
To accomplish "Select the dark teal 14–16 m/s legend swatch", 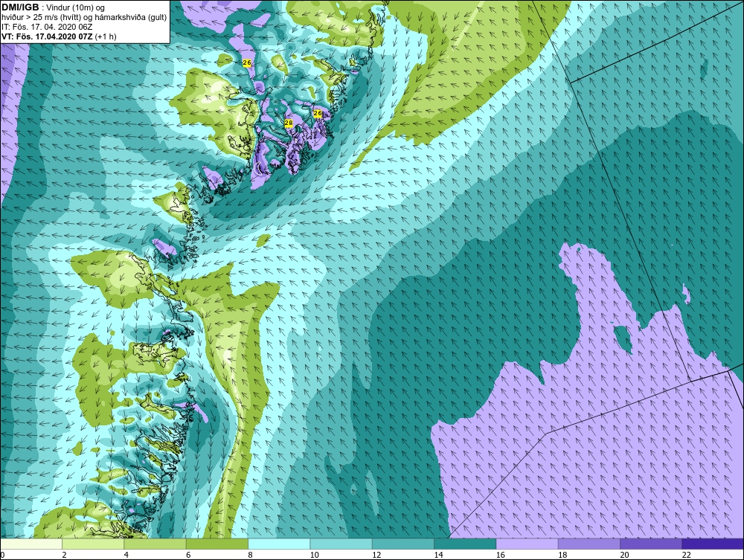I will click(x=465, y=544).
